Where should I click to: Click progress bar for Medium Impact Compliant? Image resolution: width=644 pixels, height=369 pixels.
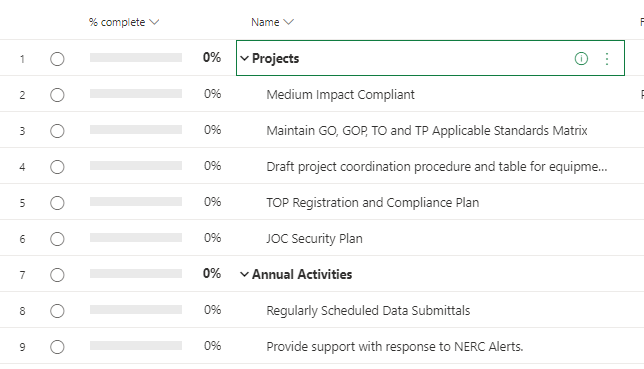click(x=136, y=94)
